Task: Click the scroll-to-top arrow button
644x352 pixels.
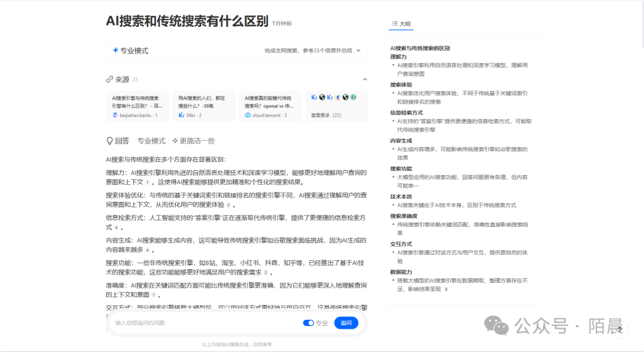Action: 620,329
